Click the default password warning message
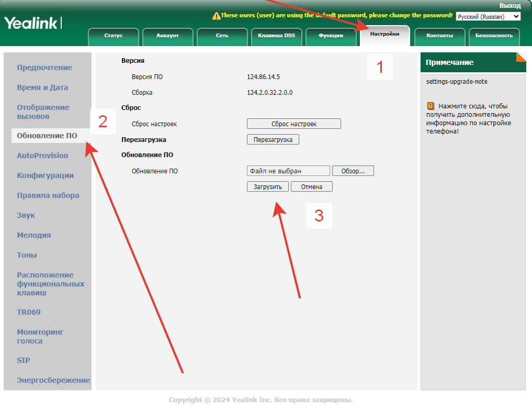The height and width of the screenshot is (409, 532). point(336,15)
